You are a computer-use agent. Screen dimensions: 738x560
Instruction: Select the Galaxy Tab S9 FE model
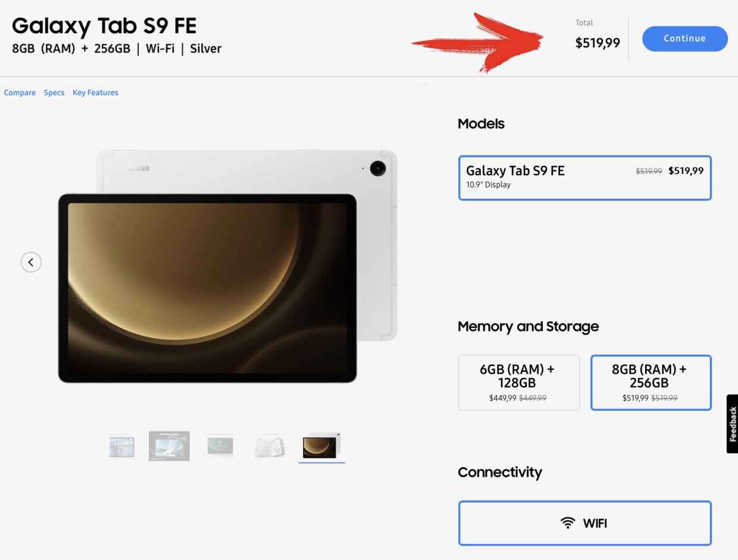(584, 178)
